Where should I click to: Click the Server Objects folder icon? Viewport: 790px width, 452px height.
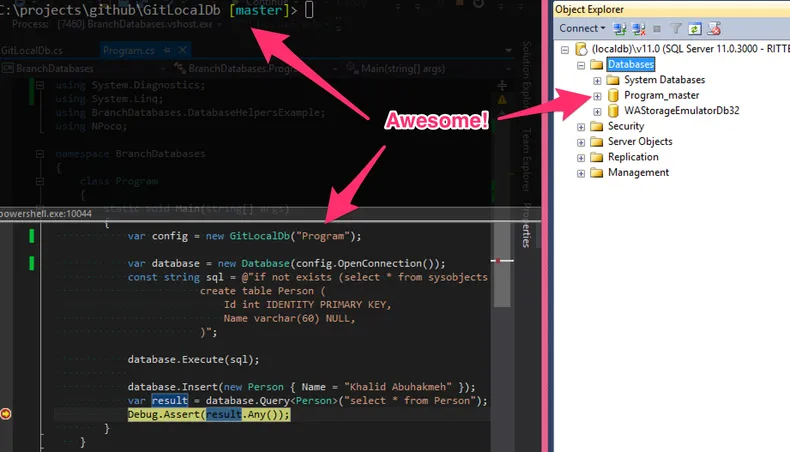click(597, 142)
